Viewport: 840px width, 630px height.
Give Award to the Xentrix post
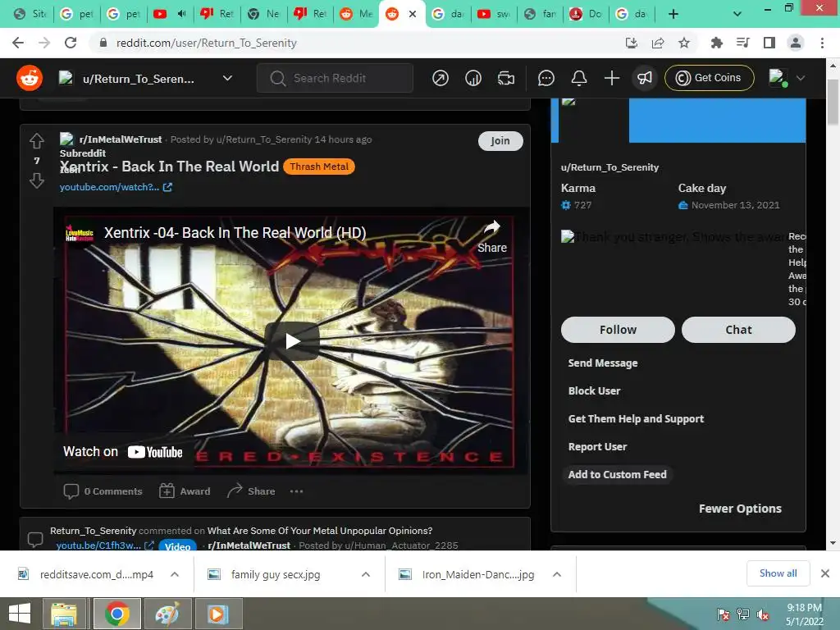[185, 491]
